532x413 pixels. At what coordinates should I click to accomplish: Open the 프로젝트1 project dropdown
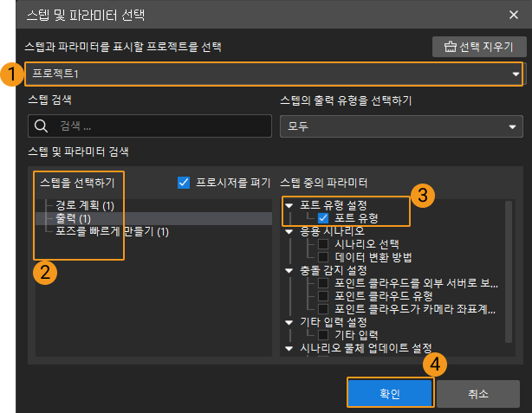click(x=274, y=74)
